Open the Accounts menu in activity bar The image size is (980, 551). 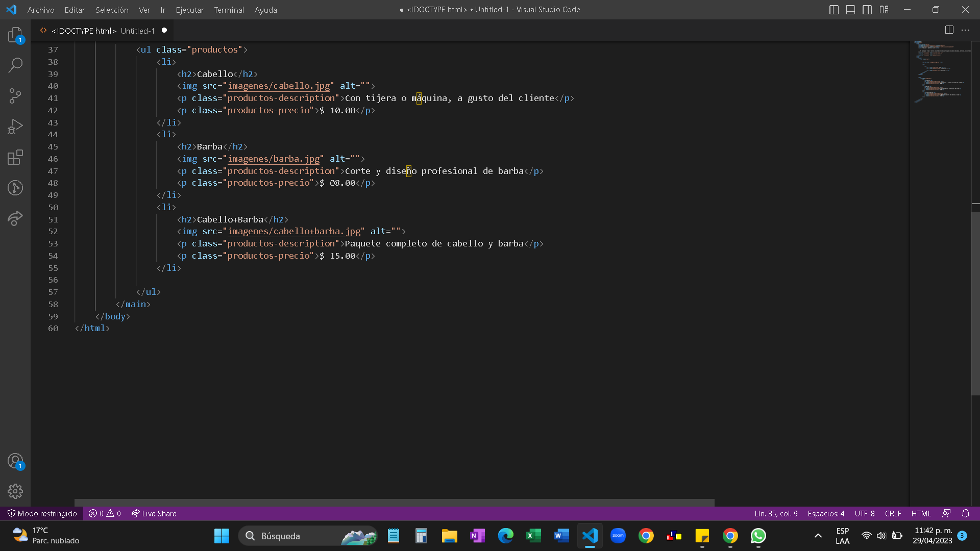point(15,461)
